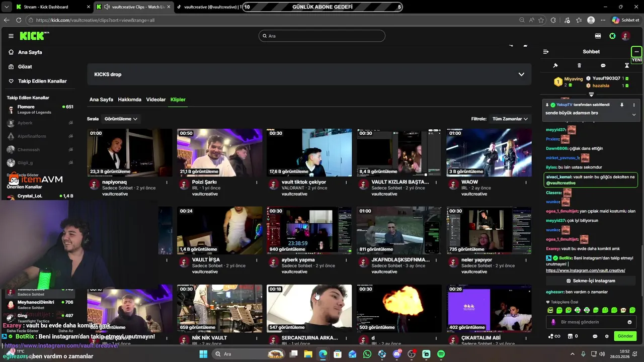The height and width of the screenshot is (362, 644).
Task: Unpin the pinned message pin icon
Action: (622, 105)
